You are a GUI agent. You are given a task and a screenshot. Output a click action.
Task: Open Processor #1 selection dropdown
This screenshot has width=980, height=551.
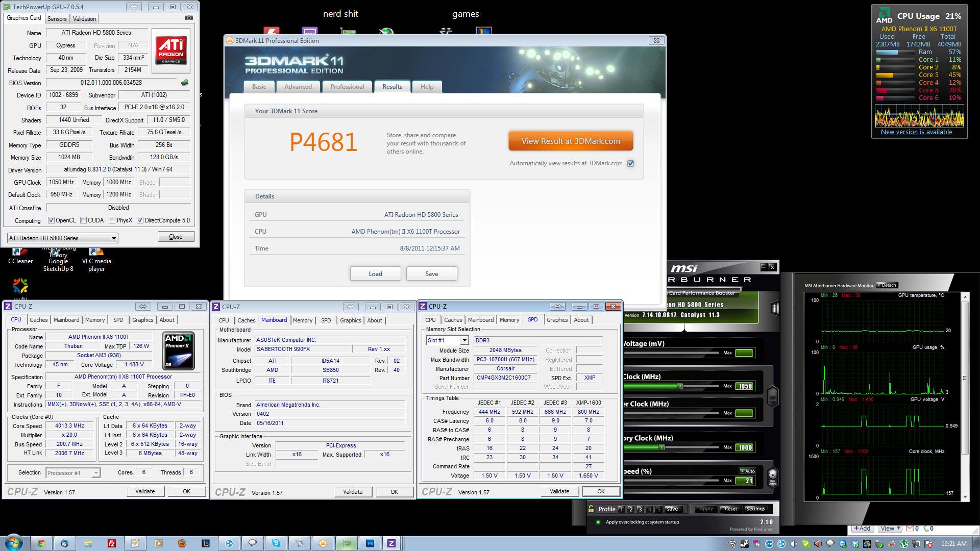[72, 473]
